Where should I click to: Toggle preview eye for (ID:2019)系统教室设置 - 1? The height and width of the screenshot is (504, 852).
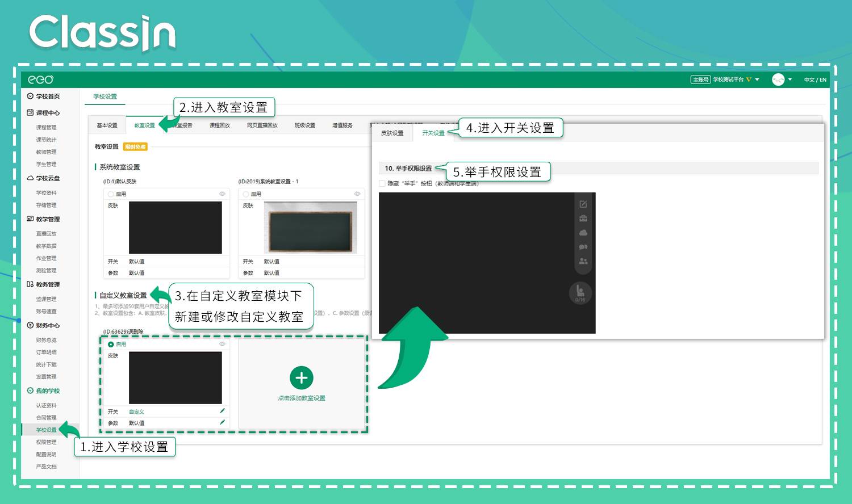tap(357, 194)
